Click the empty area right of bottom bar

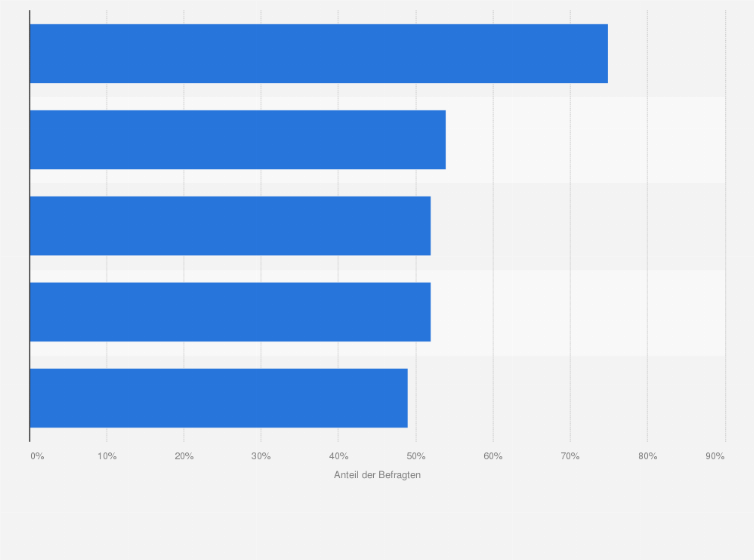coord(566,398)
